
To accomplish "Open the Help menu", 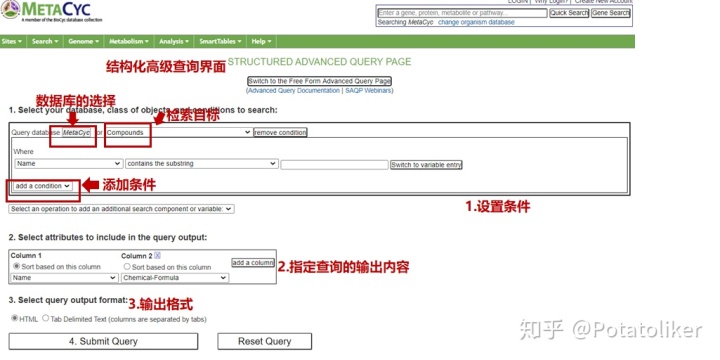I will 261,41.
